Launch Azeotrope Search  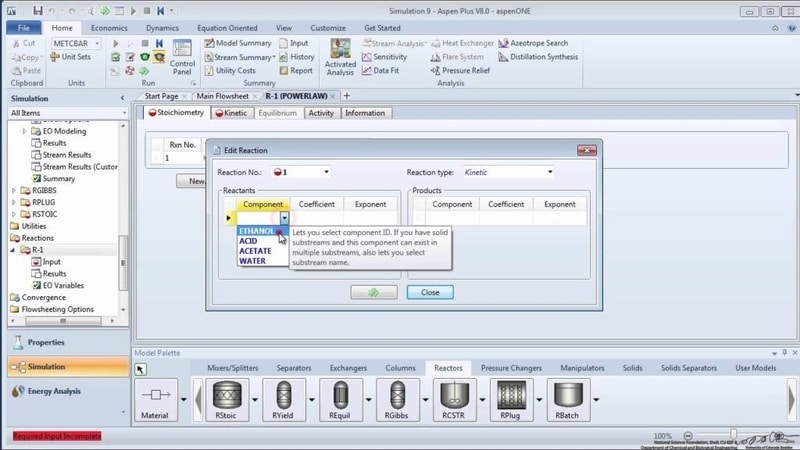[x=533, y=43]
